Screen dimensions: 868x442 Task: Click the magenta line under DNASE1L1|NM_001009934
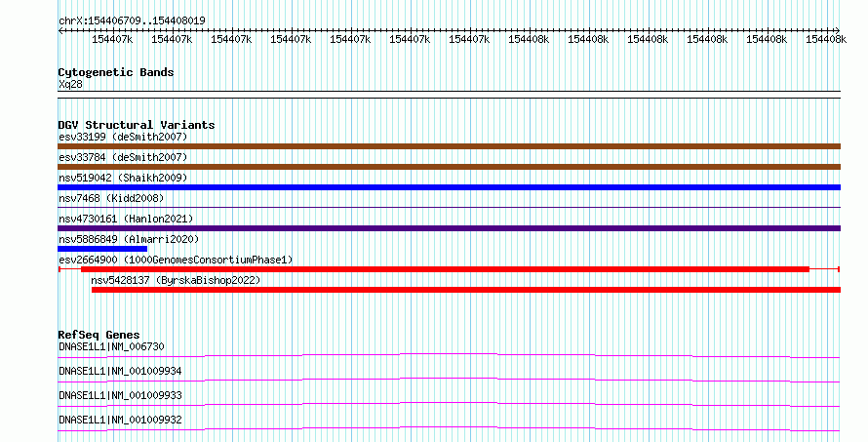click(449, 380)
